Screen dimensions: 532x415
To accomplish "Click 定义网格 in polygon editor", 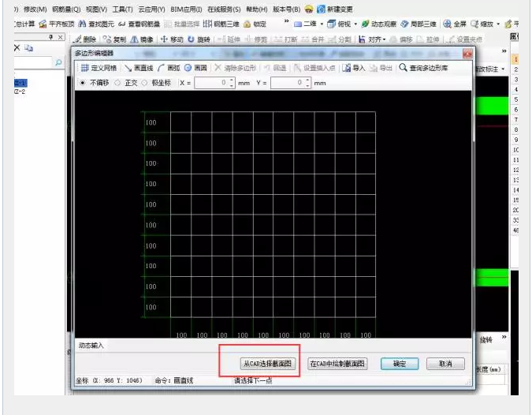I will coord(99,68).
